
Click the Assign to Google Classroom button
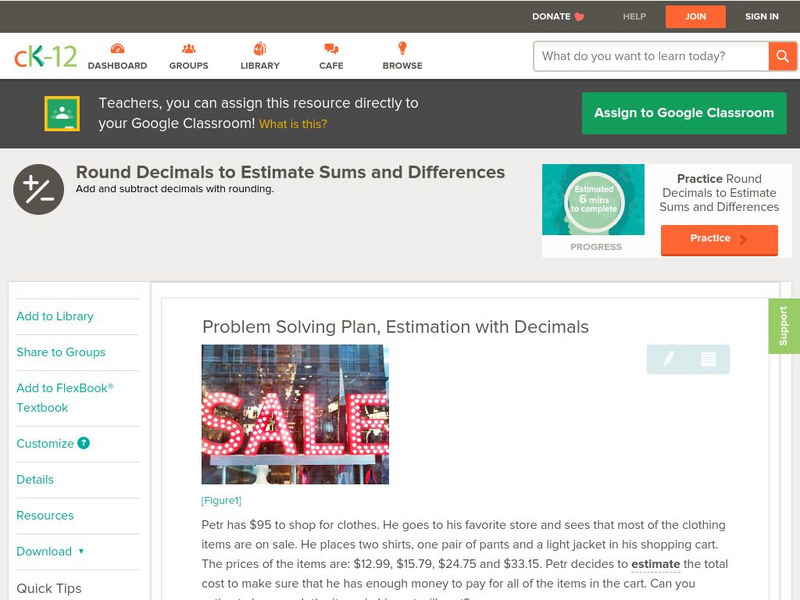point(684,113)
